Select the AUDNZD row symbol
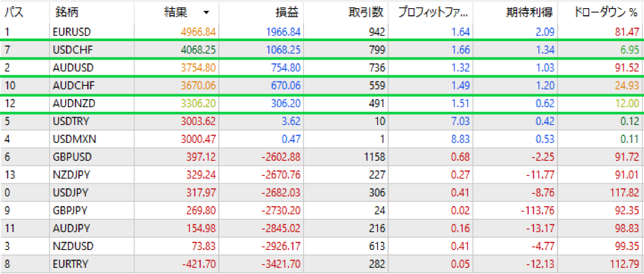 pyautogui.click(x=73, y=104)
